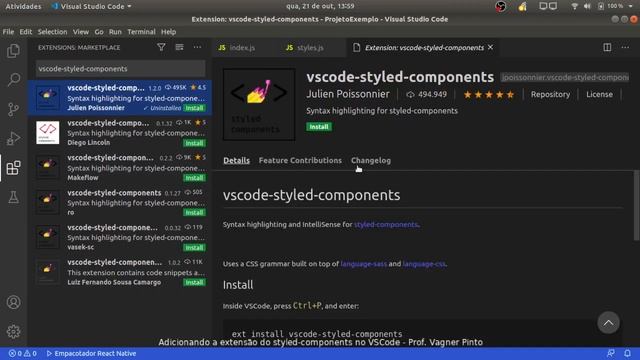
Task: Click the large styled-components extension logo
Action: (259, 104)
